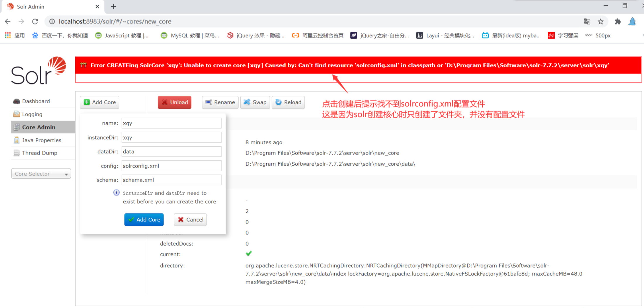
Task: Open the Logging section
Action: 32,114
